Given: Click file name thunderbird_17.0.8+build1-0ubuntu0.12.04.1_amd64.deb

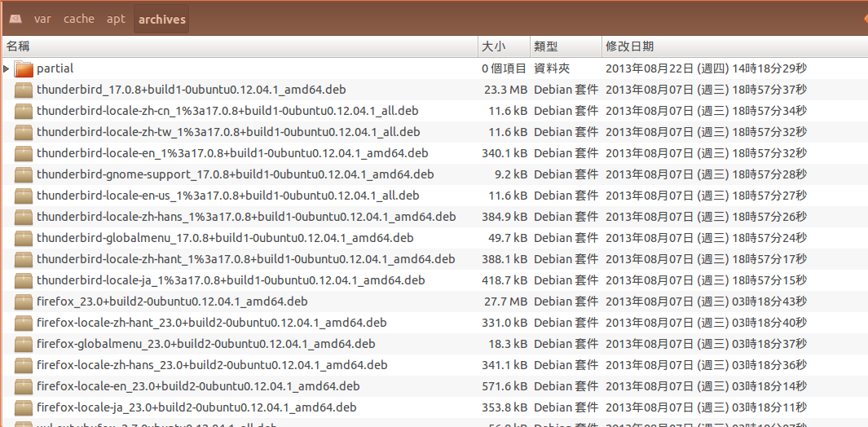Looking at the screenshot, I should pos(192,90).
